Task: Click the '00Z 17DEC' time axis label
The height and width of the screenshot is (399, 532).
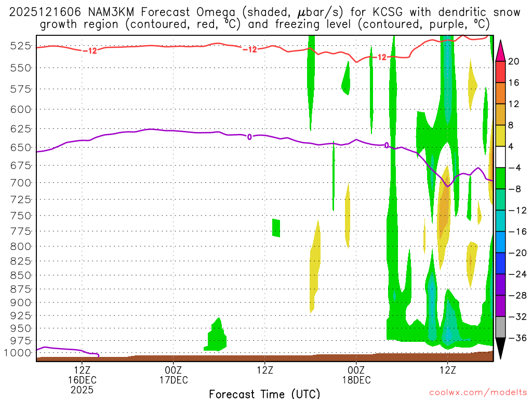Action: click(174, 375)
